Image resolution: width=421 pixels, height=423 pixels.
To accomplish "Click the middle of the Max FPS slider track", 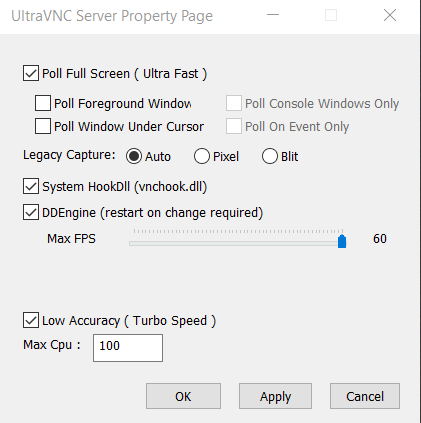I will tap(238, 244).
